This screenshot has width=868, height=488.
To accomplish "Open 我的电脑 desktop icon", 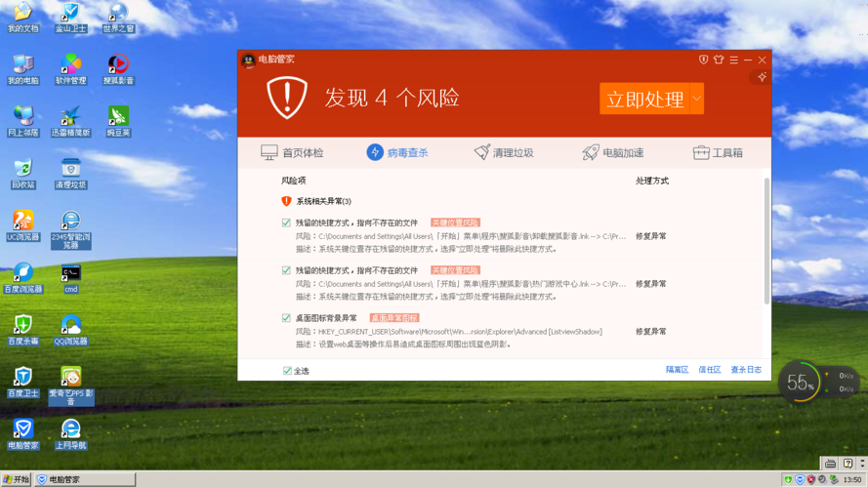I will 23,69.
